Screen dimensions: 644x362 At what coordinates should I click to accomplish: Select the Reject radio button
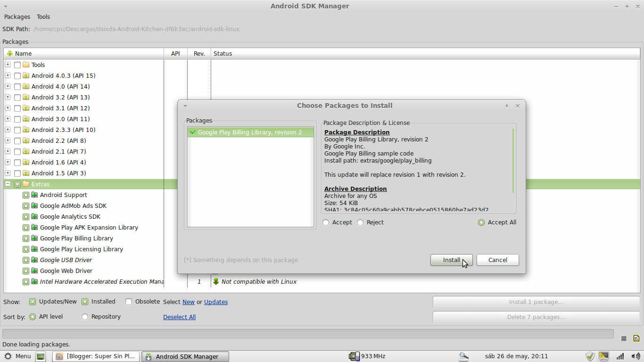pos(360,222)
